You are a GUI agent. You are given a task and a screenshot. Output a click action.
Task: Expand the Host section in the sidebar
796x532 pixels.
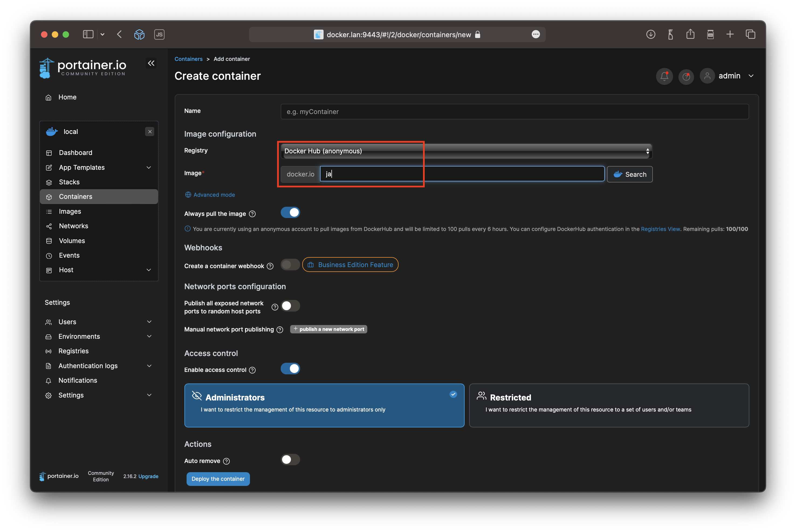click(x=149, y=270)
